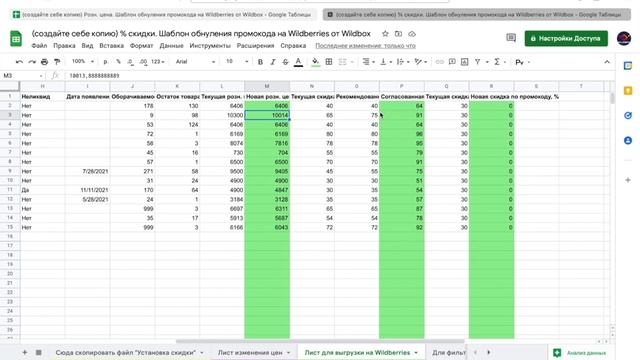Open the input tools Ру dropdown

(522, 62)
